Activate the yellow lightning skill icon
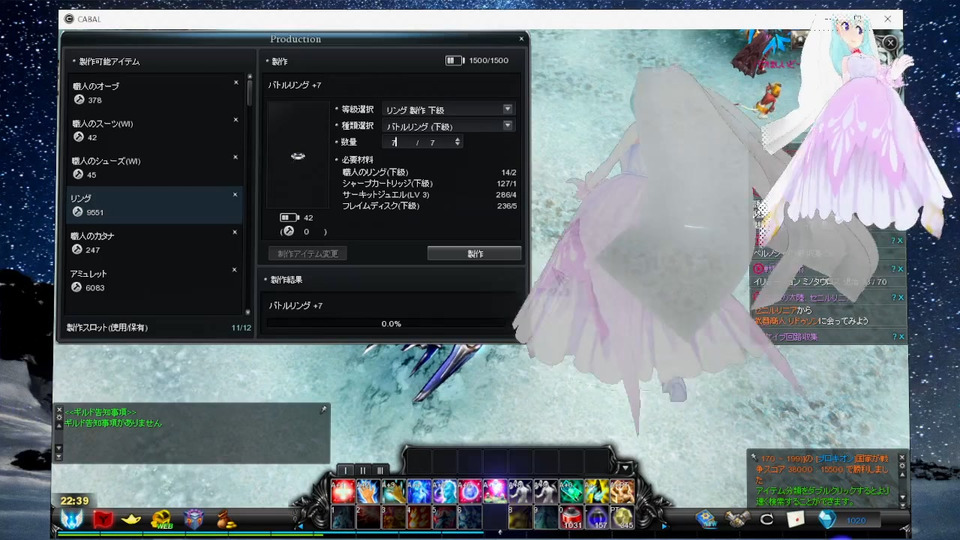Screen dimensions: 960x540 pos(596,492)
